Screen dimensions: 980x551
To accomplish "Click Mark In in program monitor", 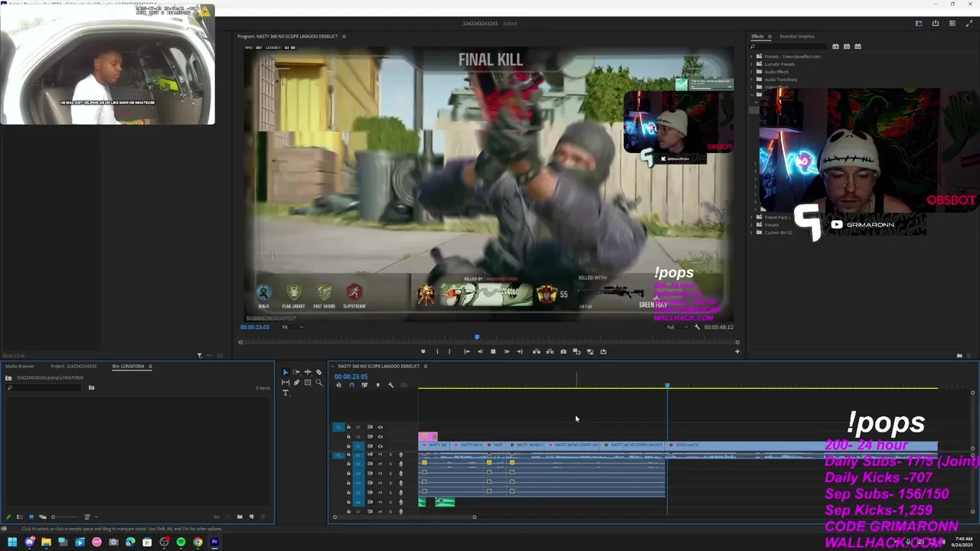I will (437, 351).
